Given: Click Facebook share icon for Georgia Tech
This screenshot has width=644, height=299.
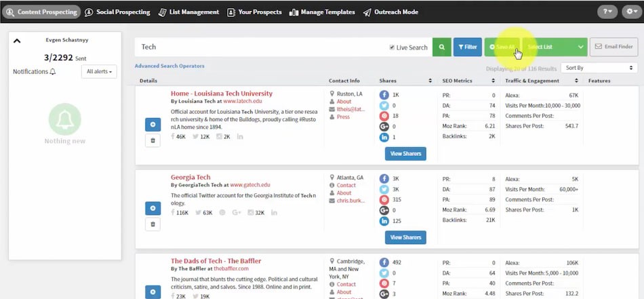Looking at the screenshot, I should click(x=384, y=179).
